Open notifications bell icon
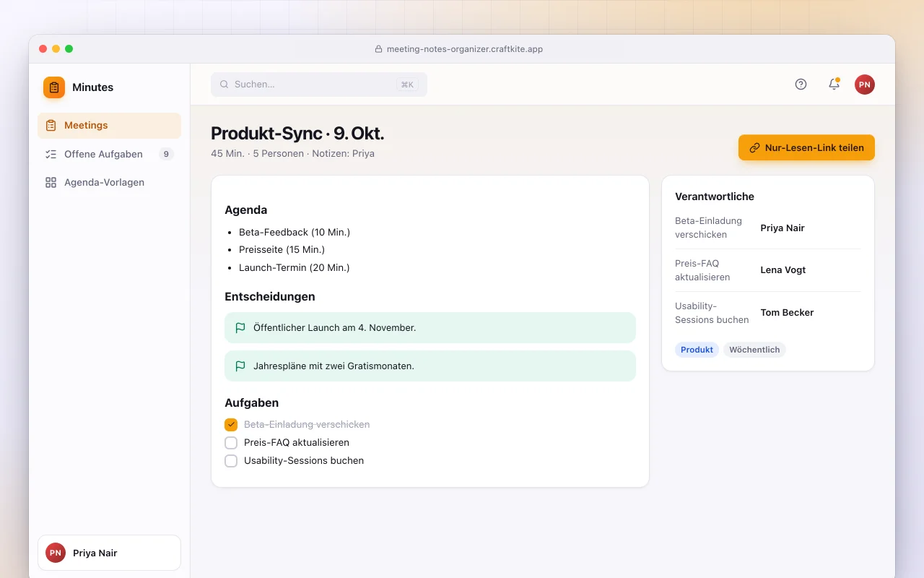The image size is (924, 578). [834, 85]
